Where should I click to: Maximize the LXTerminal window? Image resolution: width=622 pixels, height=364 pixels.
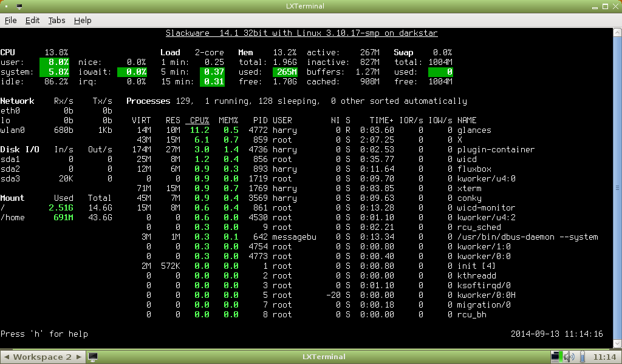(606, 7)
